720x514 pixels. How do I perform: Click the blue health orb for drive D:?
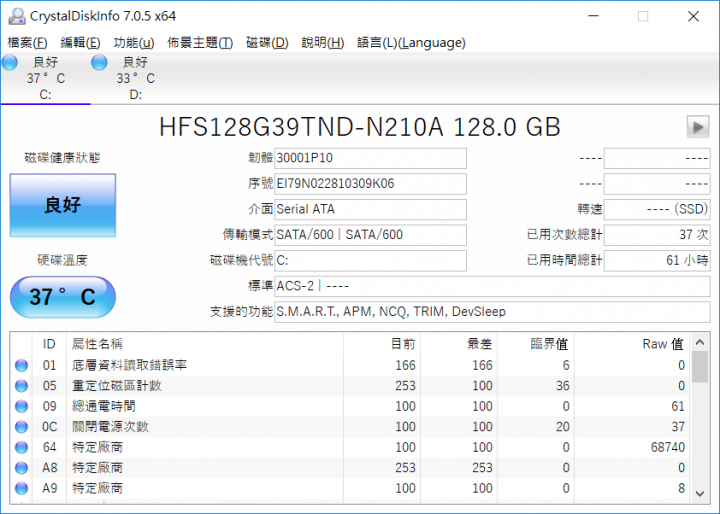(99, 62)
